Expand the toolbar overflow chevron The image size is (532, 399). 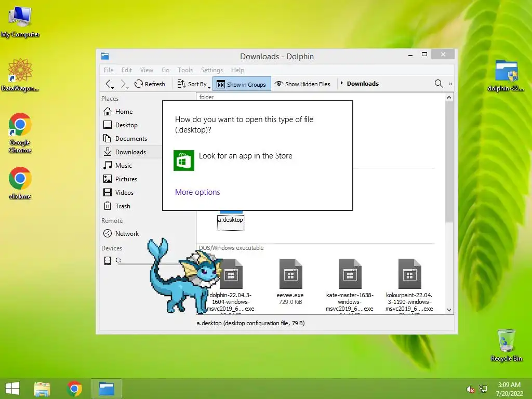tap(450, 84)
